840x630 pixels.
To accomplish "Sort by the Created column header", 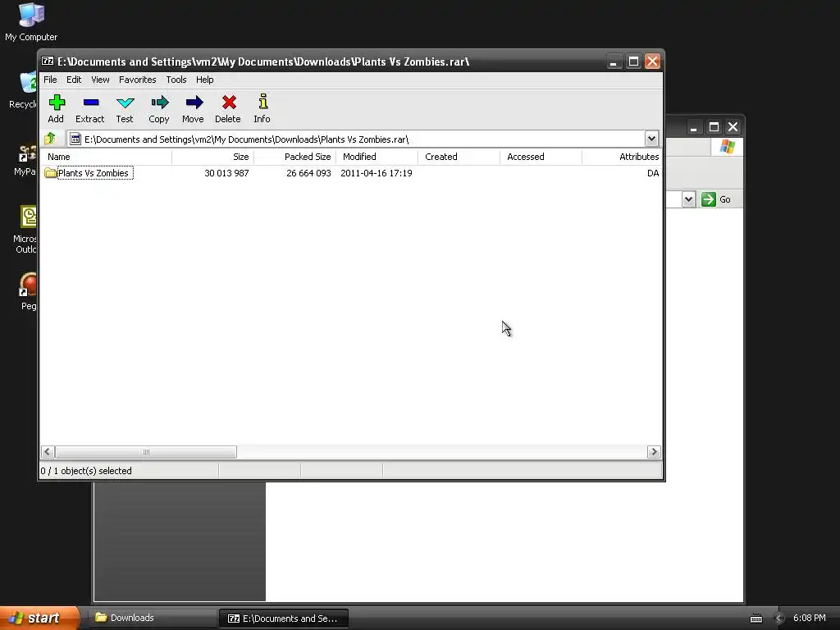I will click(x=459, y=157).
